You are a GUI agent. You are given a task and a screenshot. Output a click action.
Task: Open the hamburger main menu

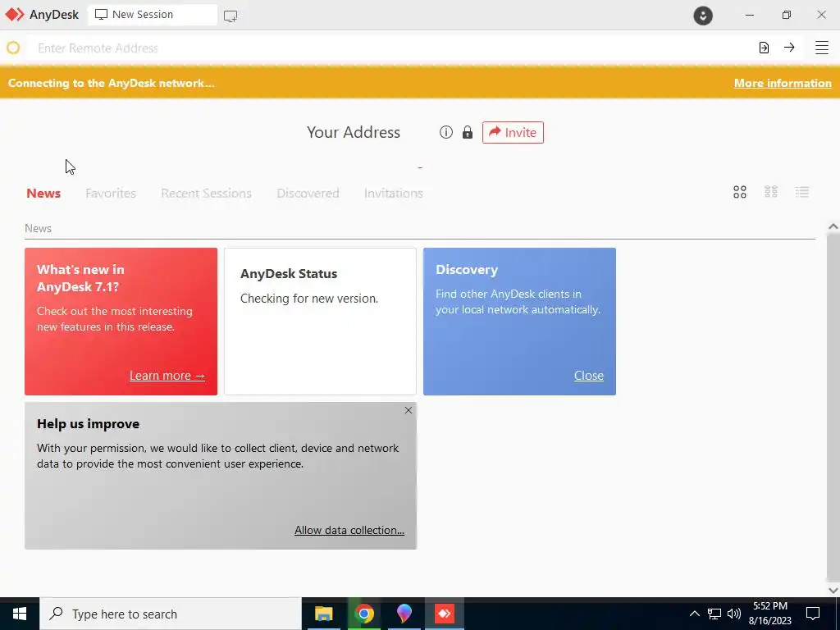[x=822, y=47]
